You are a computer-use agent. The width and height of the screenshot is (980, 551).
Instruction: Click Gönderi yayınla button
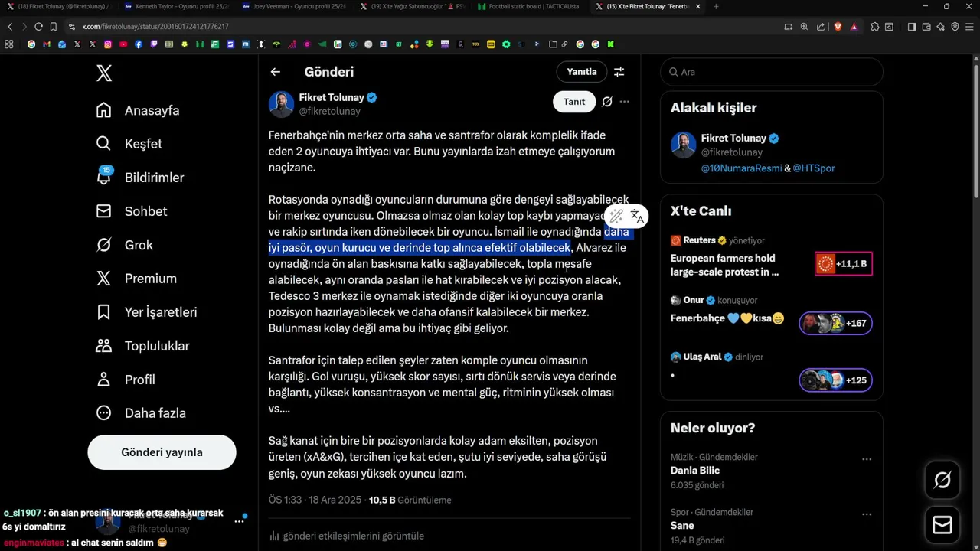coord(162,452)
